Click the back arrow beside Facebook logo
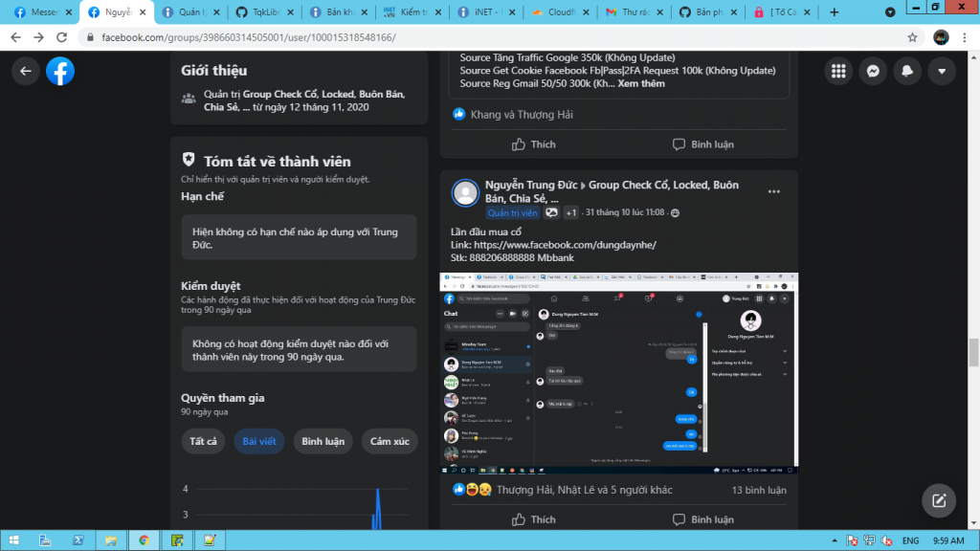 coord(26,71)
